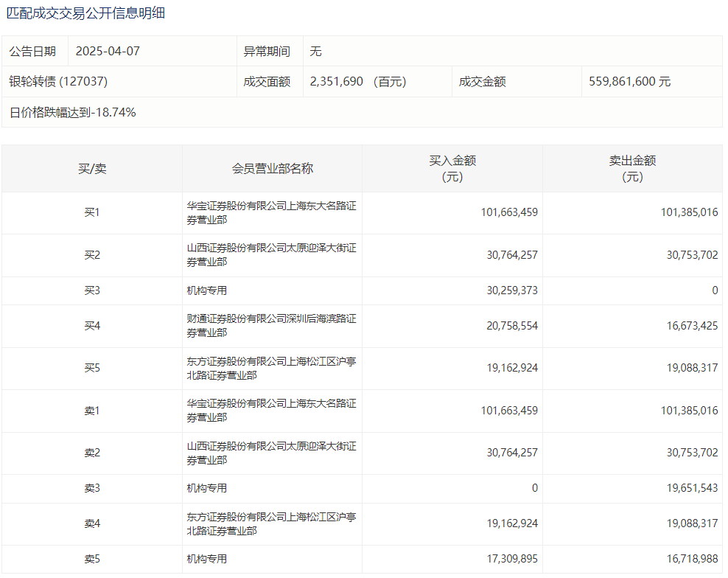Viewport: 728px width, 578px height.
Task: Click the 买/卖 column header
Action: [92, 169]
